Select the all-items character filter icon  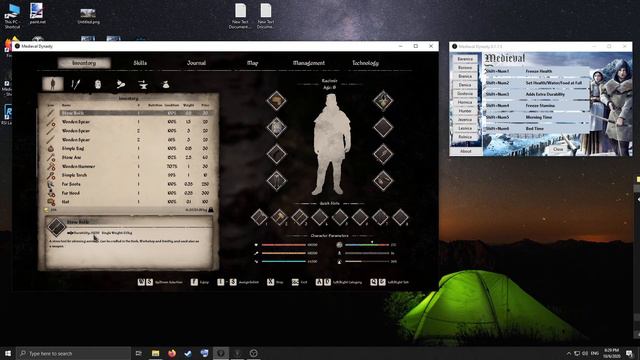coord(53,84)
